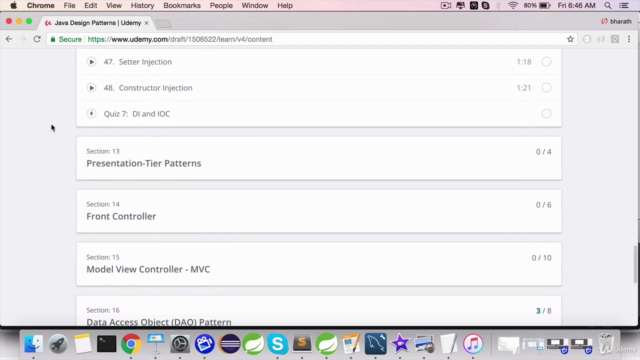Click the browser forward arrow
The height and width of the screenshot is (360, 640).
click(23, 39)
